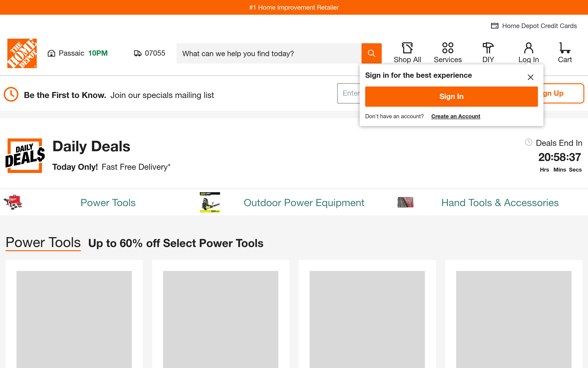Click the underlined Power Tools section heading
Image resolution: width=588 pixels, height=368 pixels.
point(43,243)
